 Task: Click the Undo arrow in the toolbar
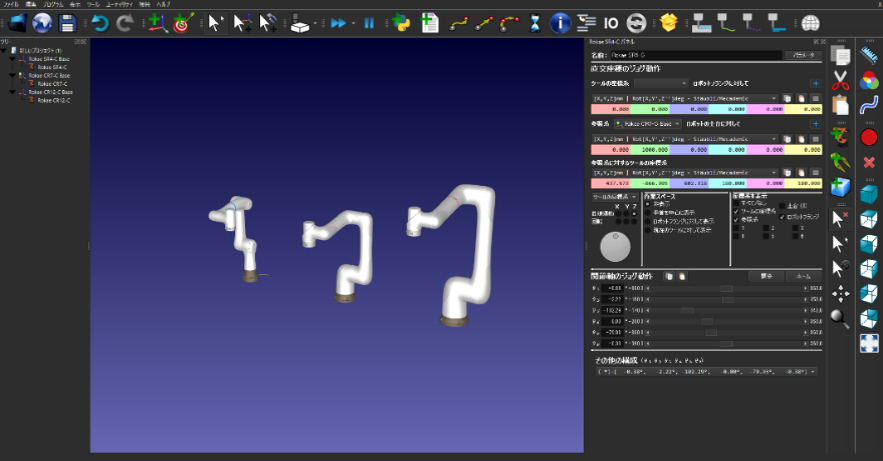[x=100, y=22]
